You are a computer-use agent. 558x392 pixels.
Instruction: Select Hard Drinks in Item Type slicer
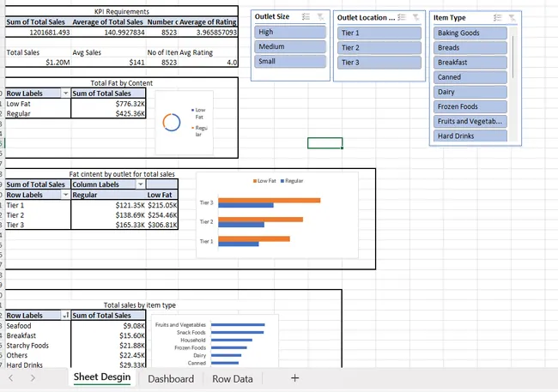[x=470, y=136]
